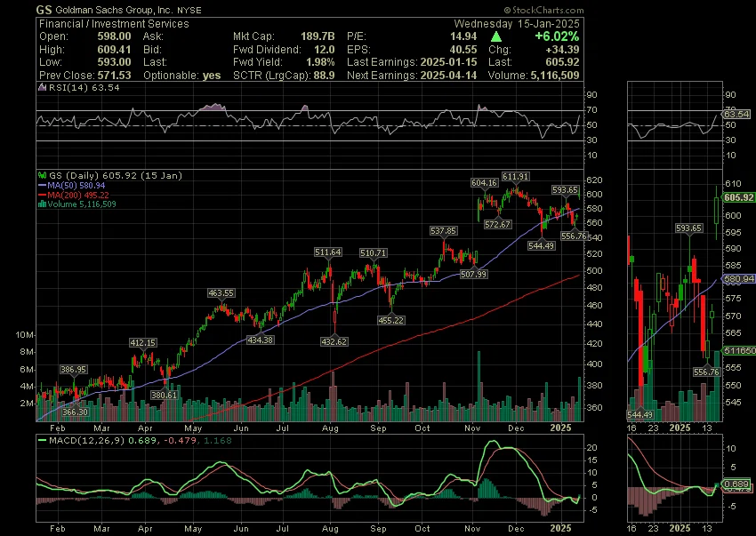This screenshot has width=756, height=536.
Task: Click the MACD(12,26,9) indicator label
Action: (x=87, y=441)
